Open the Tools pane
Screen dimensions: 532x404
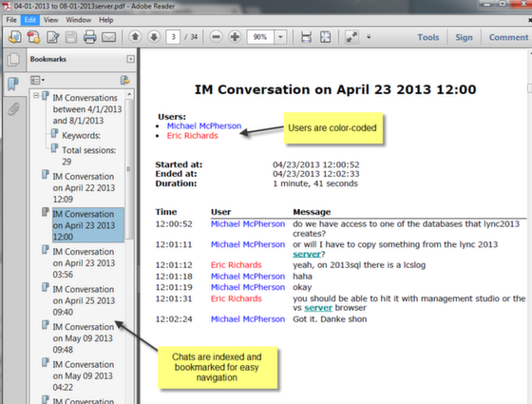coord(428,37)
